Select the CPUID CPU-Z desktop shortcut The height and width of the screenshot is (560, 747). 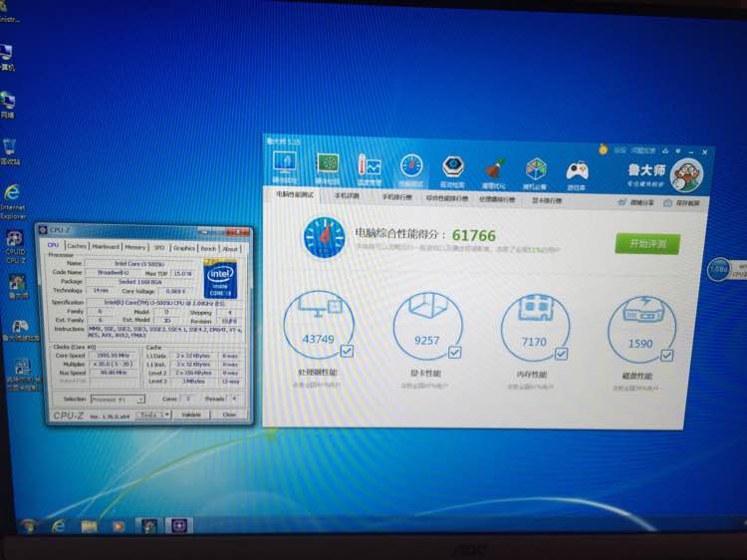point(15,247)
